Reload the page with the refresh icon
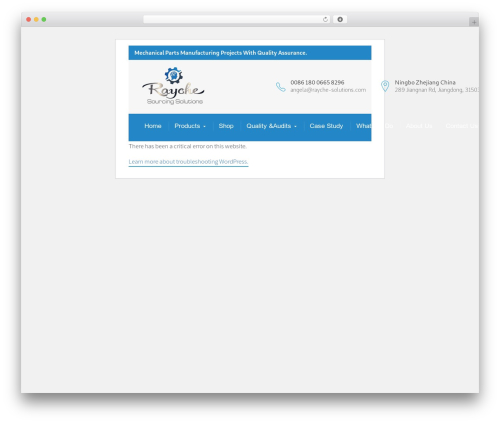This screenshot has height=423, width=500. tap(325, 19)
